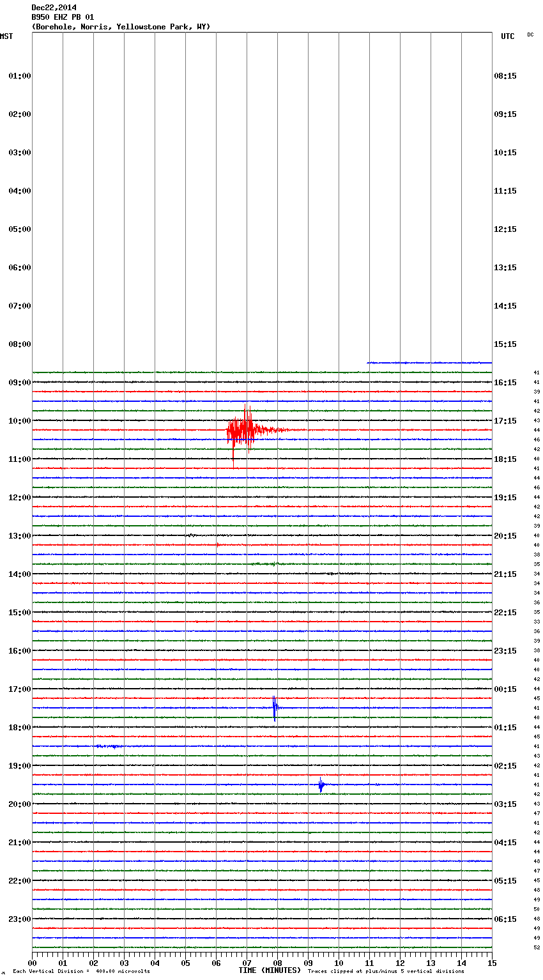Click the short blue trace starting at 08:30

click(x=429, y=362)
